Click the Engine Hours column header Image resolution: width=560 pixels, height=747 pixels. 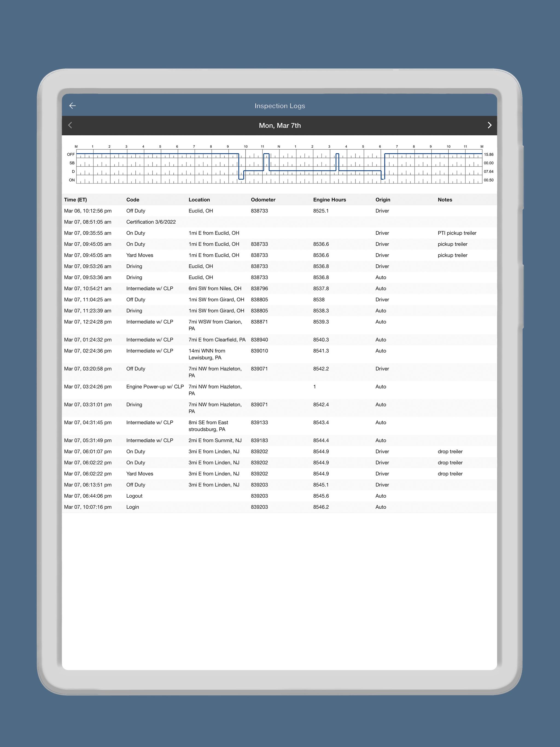tap(329, 200)
